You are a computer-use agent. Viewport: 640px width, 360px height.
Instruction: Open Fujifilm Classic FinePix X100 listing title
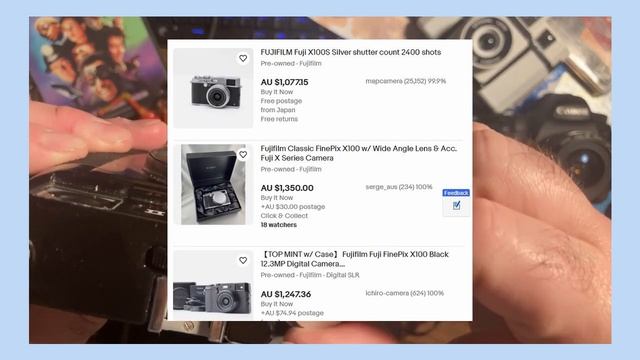click(358, 153)
